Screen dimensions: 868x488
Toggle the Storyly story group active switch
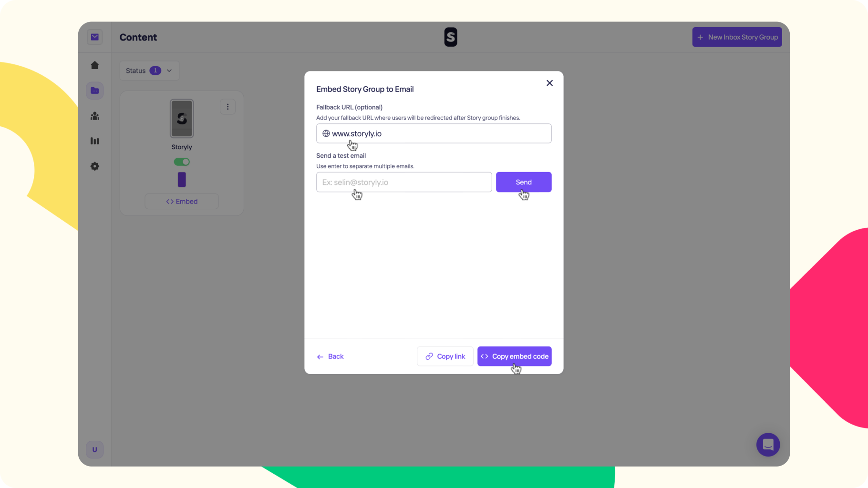[182, 162]
